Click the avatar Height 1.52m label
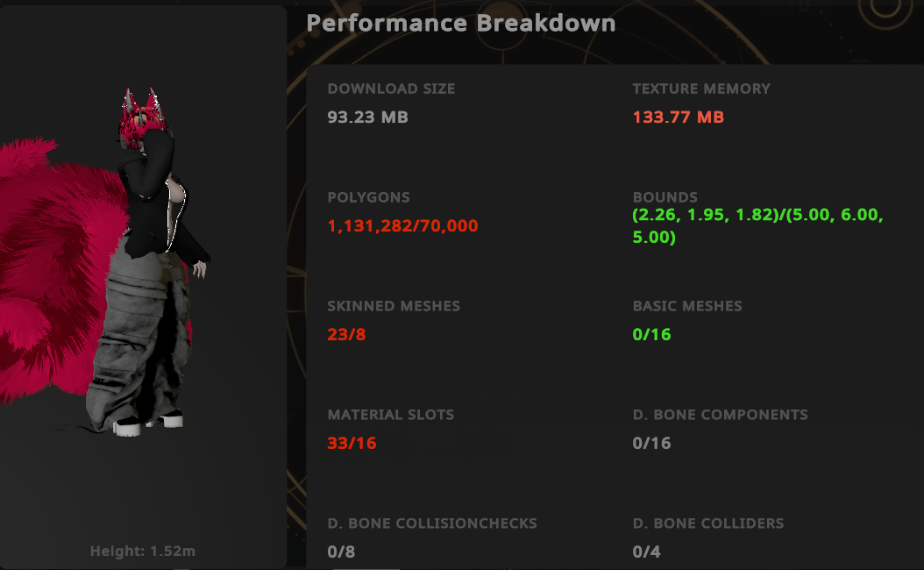 pos(143,552)
